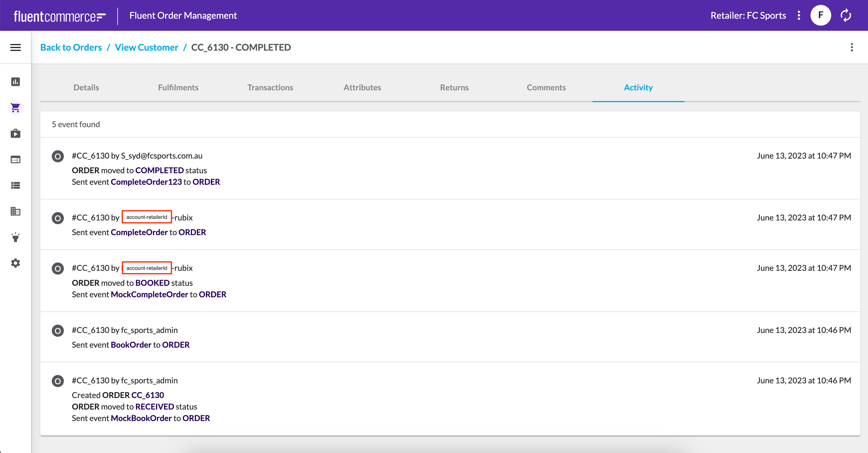Click the settings gear icon in sidebar
The width and height of the screenshot is (868, 453).
16,263
